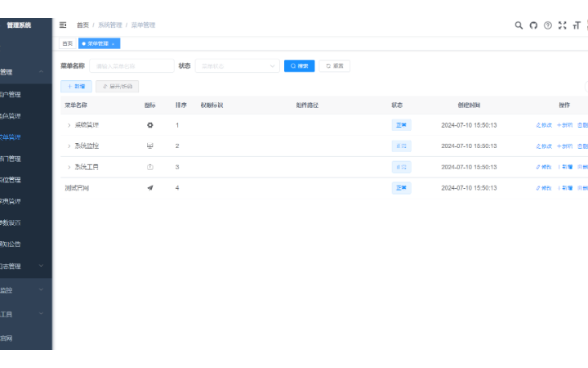Collapse the 系统管理 sidebar group
This screenshot has height=368, width=588.
click(42, 72)
